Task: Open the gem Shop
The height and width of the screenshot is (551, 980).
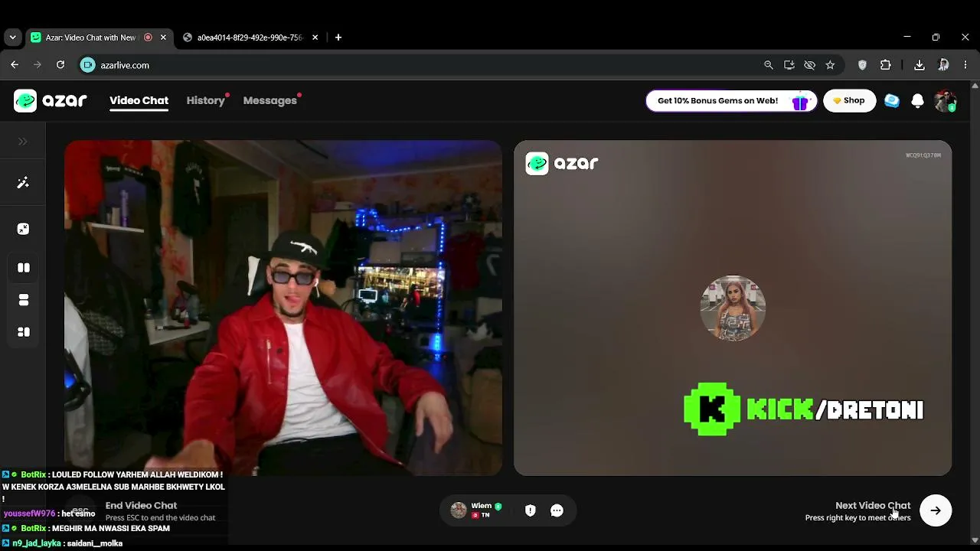Action: (849, 101)
